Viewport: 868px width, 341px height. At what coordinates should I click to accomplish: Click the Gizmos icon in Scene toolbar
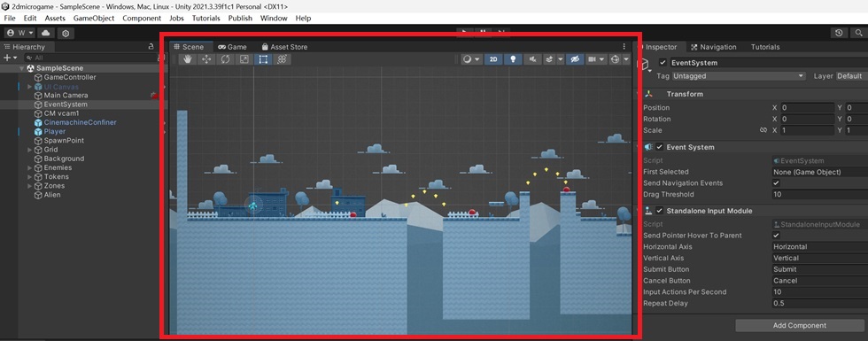point(615,59)
